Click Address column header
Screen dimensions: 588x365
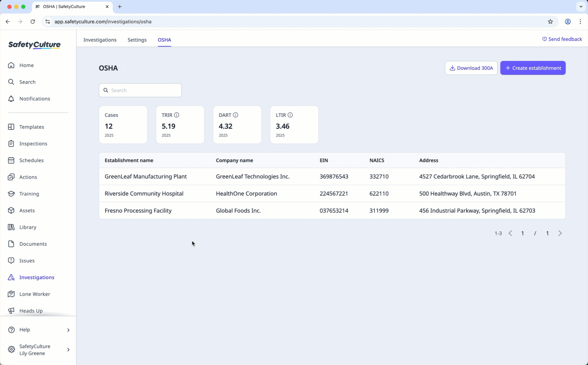click(429, 160)
